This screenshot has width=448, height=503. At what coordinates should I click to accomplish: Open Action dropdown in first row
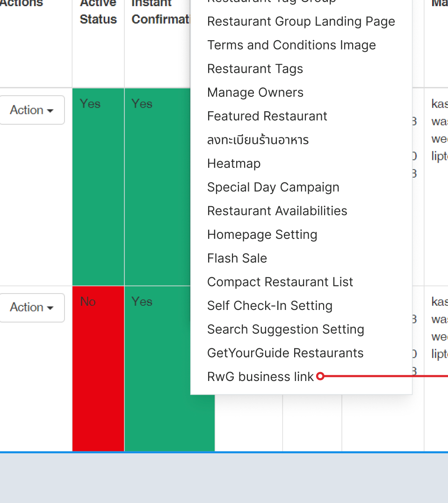pos(32,110)
